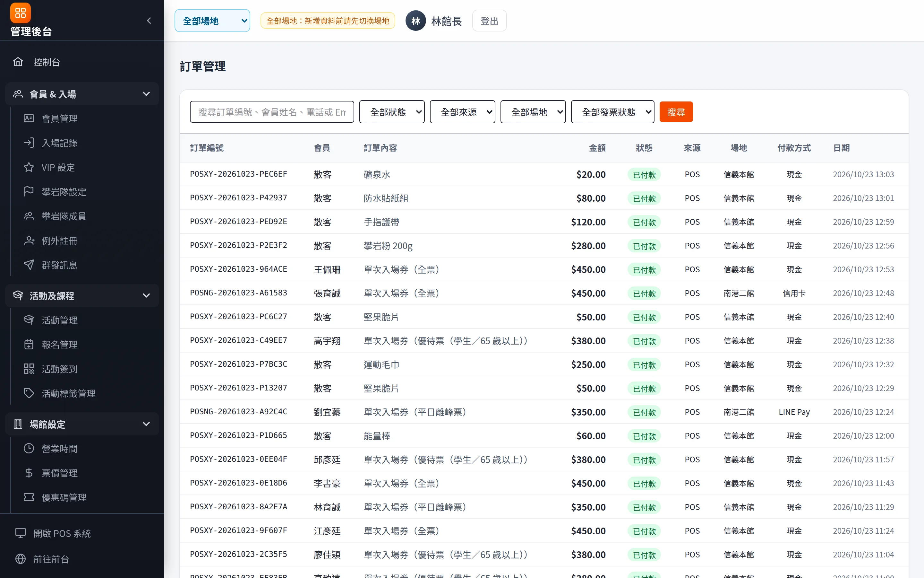Screen dimensions: 924x578
Task: Click the tag icon for 活動標籤管理
Action: (x=29, y=393)
